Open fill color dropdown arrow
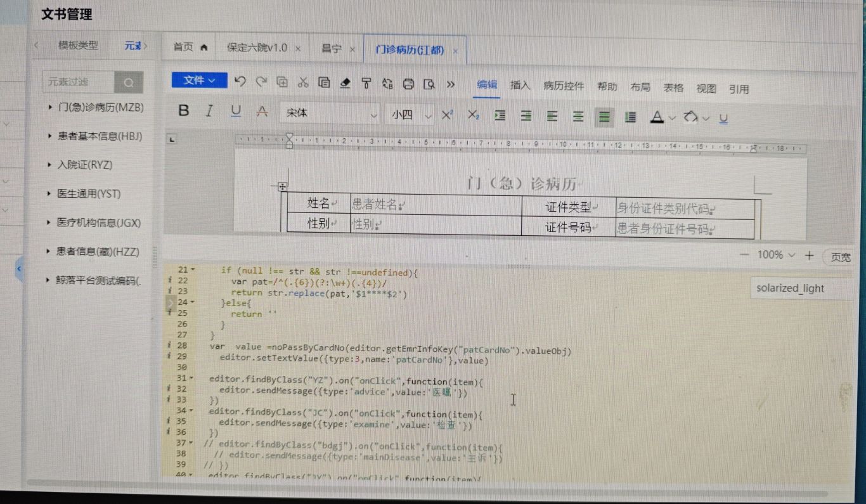 coord(706,119)
